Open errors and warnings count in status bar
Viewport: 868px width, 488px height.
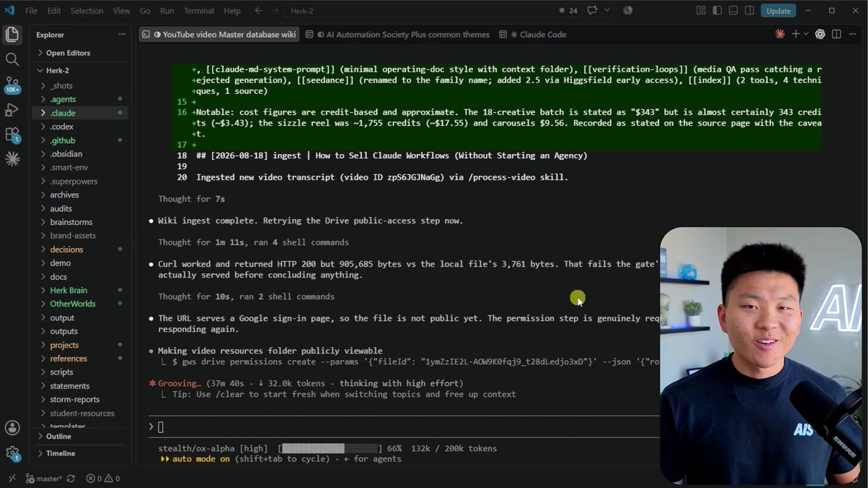[103, 479]
